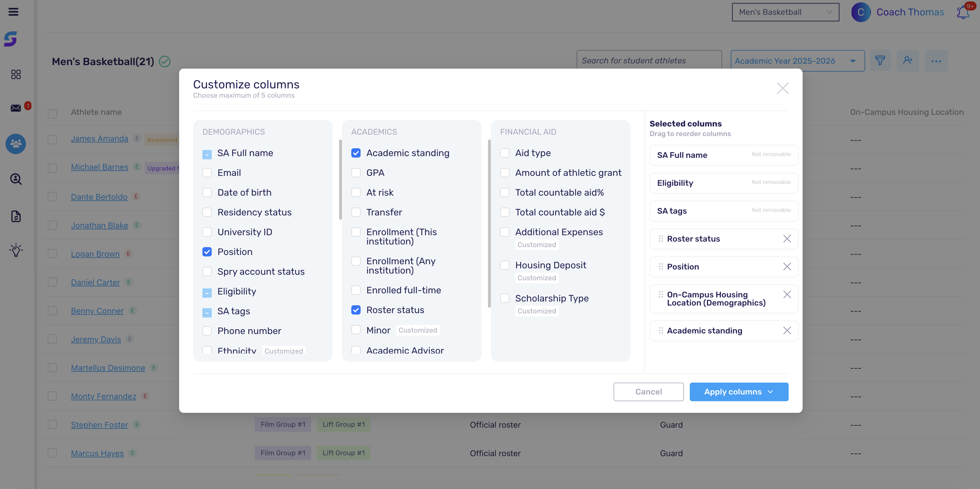Click the Lift Group #1 tag for Stephen Foster

pos(343,424)
